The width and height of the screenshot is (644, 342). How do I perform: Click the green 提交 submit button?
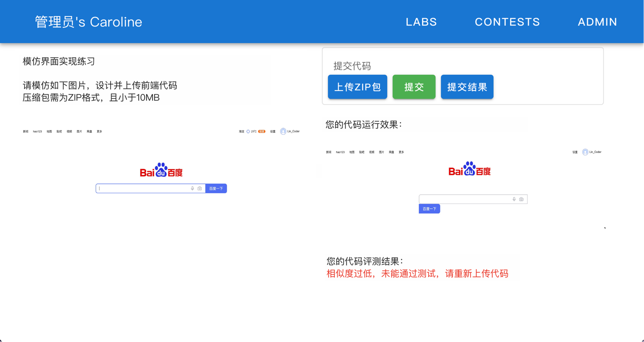414,87
